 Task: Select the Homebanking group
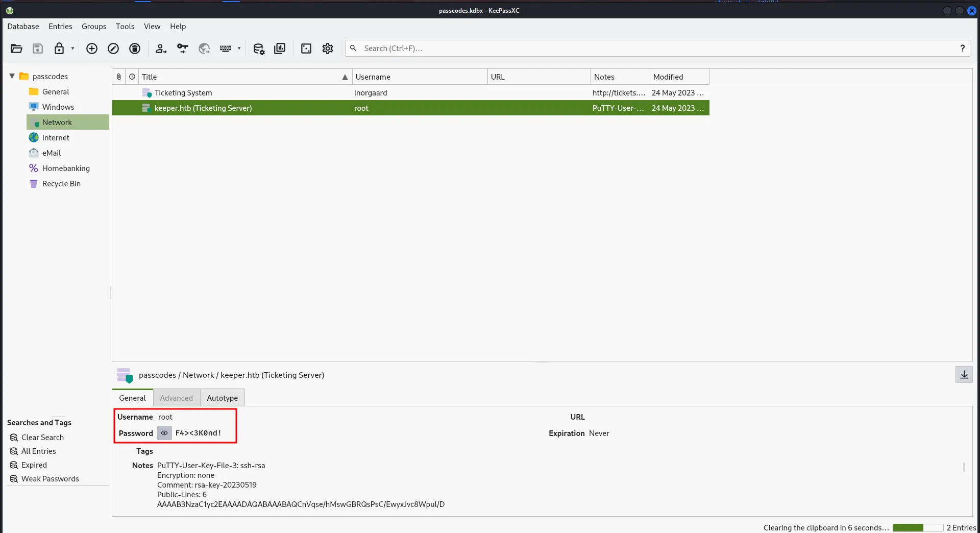[66, 168]
